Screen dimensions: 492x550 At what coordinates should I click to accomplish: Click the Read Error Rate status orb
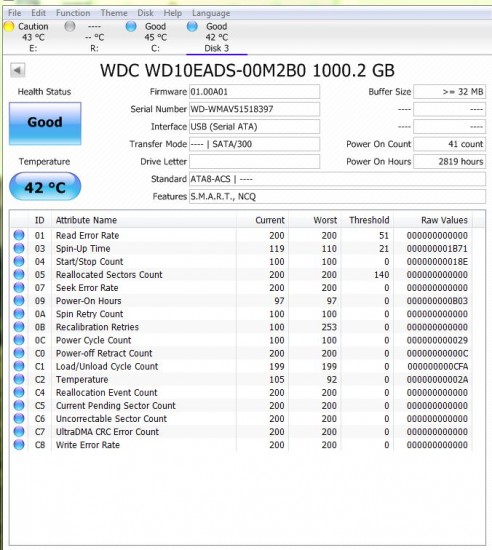19,235
